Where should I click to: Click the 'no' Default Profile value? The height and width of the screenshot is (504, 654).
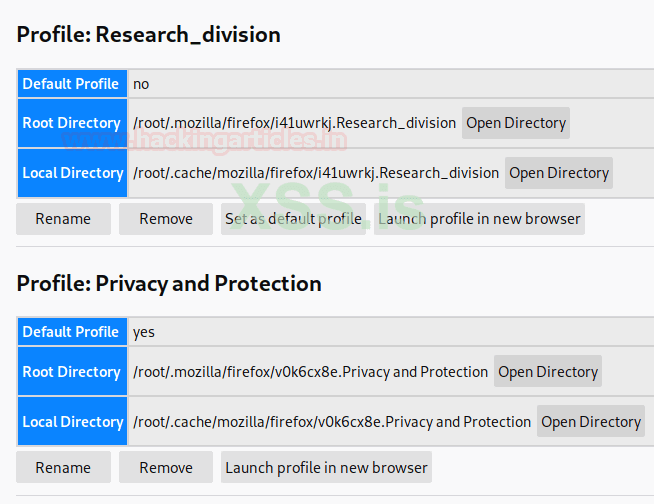[x=141, y=84]
